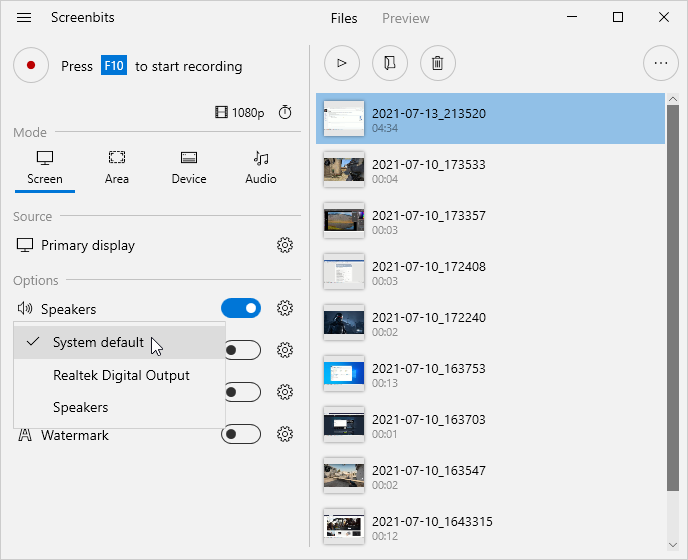The width and height of the screenshot is (688, 560).
Task: Click thumbnail of 2021-07-10_173533
Action: click(344, 169)
